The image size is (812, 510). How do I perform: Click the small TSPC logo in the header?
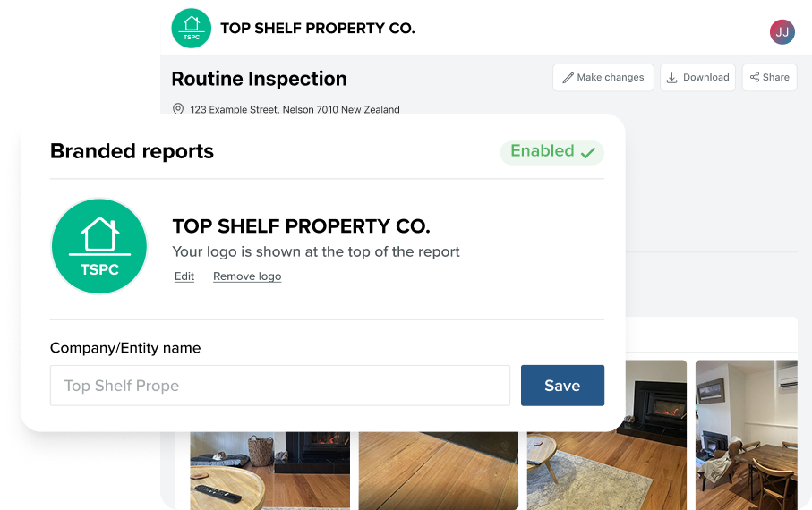click(191, 29)
